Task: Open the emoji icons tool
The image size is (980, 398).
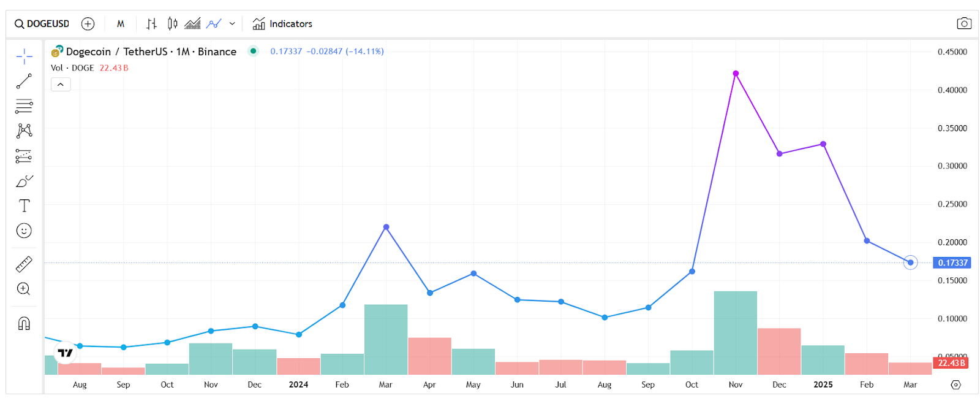Action: pos(24,231)
